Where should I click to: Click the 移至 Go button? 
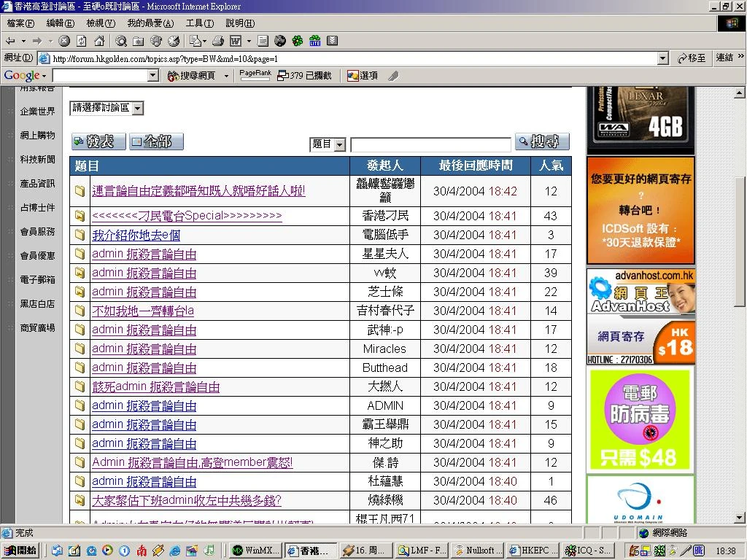point(692,58)
